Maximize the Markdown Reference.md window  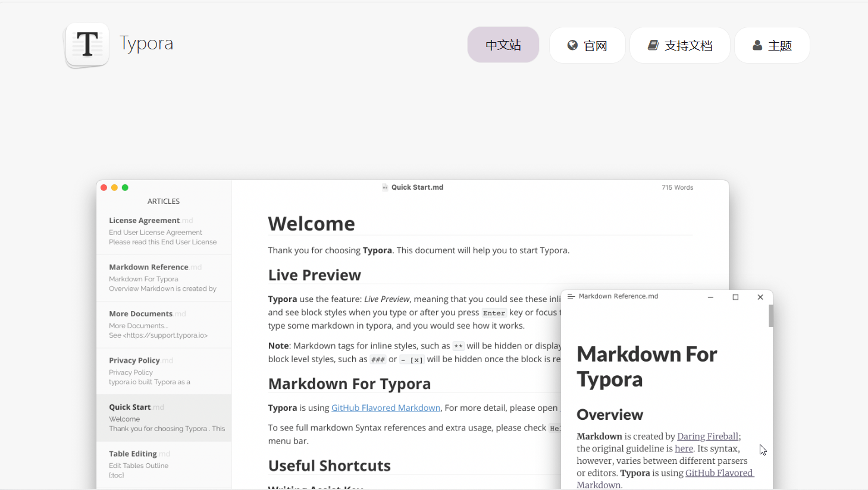click(x=735, y=297)
